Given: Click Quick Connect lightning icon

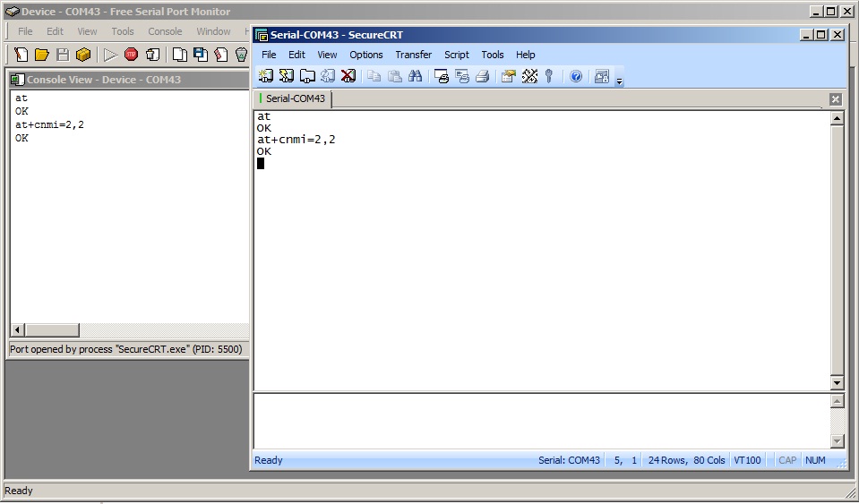Looking at the screenshot, I should [x=287, y=76].
